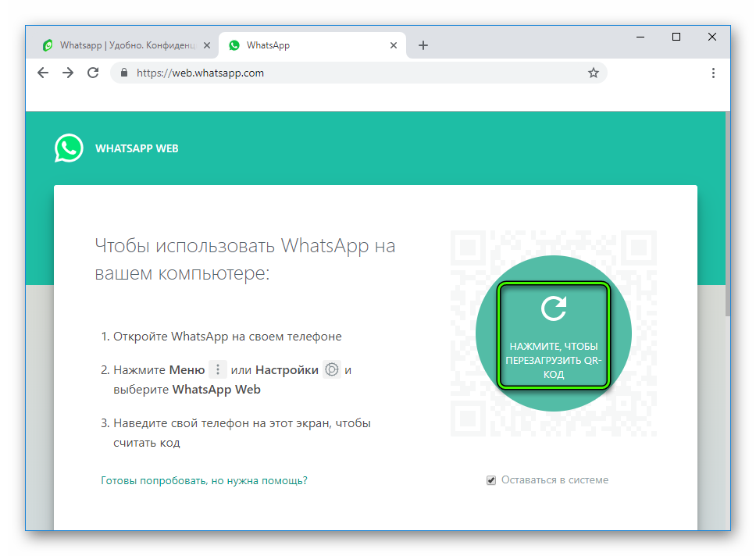This screenshot has height=556, width=756.
Task: Bookmark this page with the star icon
Action: pyautogui.click(x=593, y=73)
